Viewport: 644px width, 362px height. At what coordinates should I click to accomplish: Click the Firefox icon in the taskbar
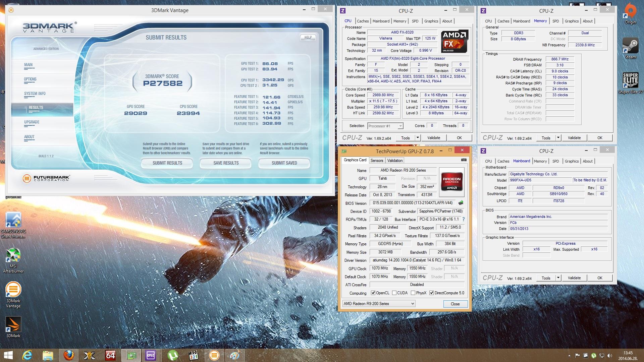coord(69,355)
